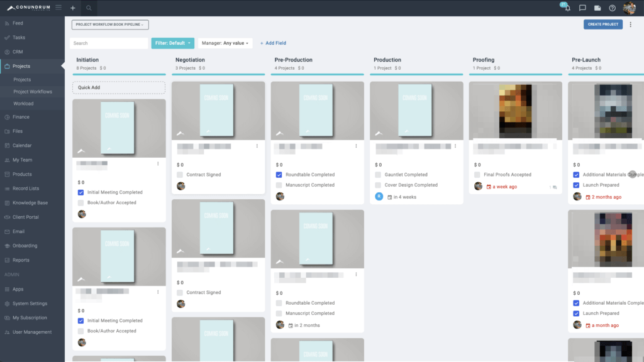Open the user profile avatar
Image resolution: width=644 pixels, height=362 pixels.
coord(629,8)
